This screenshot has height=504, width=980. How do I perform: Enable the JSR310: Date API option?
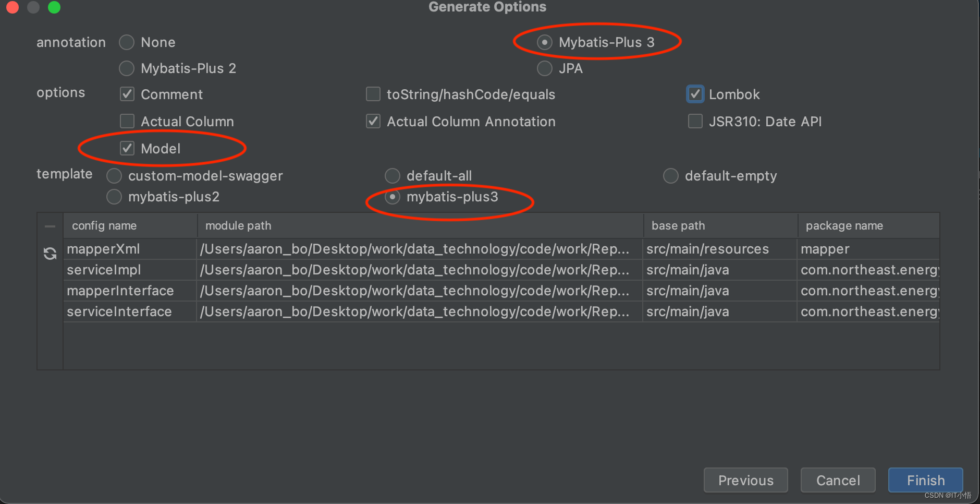point(695,122)
